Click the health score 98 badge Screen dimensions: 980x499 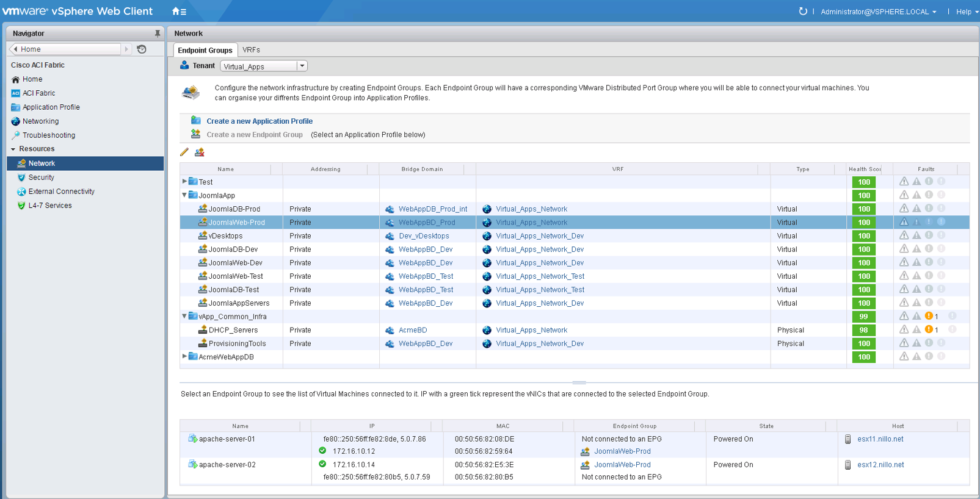pos(863,330)
